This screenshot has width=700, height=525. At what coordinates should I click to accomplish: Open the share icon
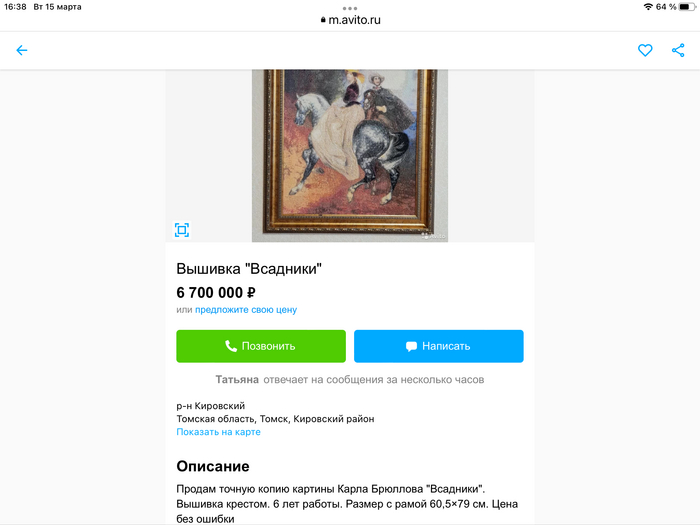[x=678, y=50]
